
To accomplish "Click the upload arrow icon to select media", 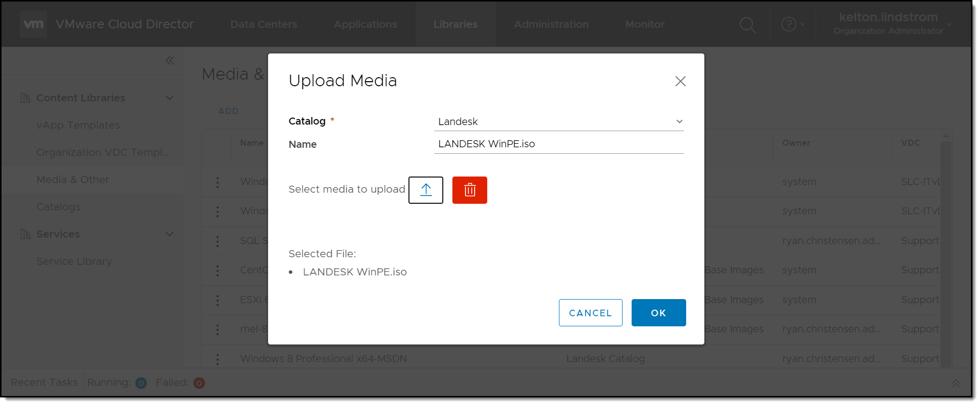I will point(426,190).
